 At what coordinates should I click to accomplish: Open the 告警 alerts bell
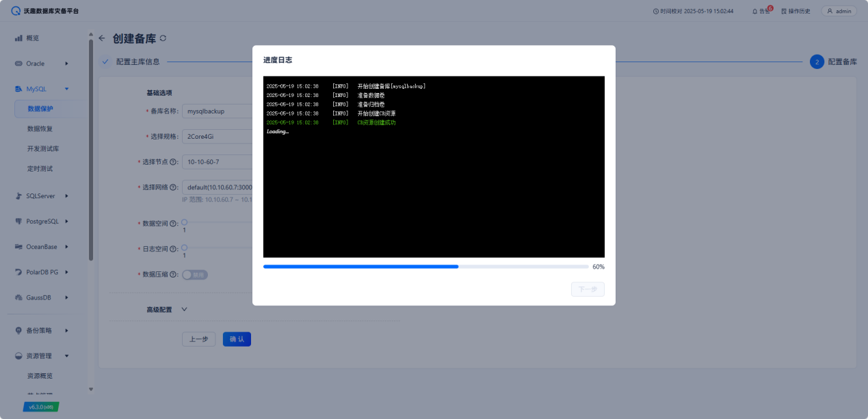coord(755,11)
